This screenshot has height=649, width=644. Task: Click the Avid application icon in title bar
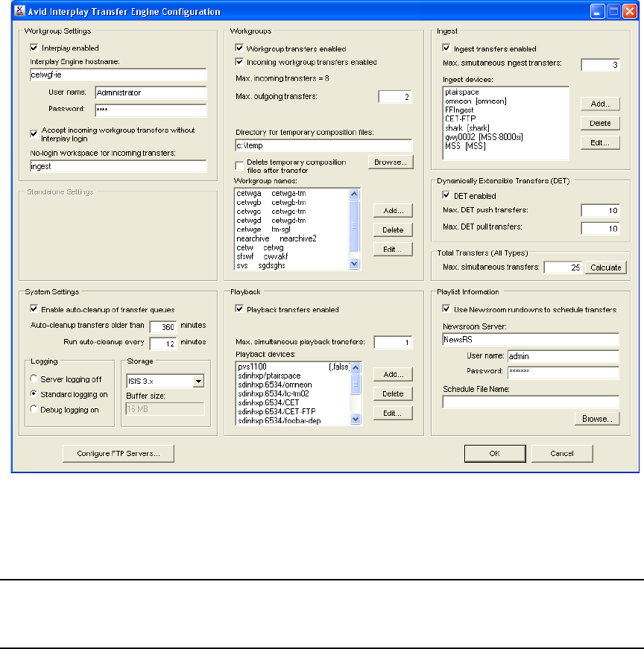(20, 10)
